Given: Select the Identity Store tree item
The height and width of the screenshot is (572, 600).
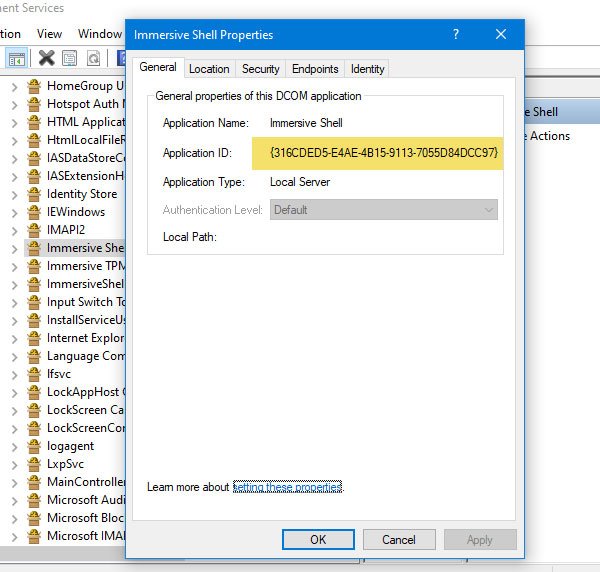Looking at the screenshot, I should click(x=82, y=194).
